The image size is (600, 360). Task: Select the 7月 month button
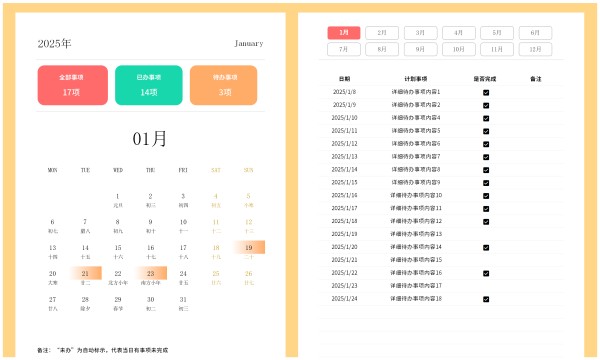click(344, 49)
